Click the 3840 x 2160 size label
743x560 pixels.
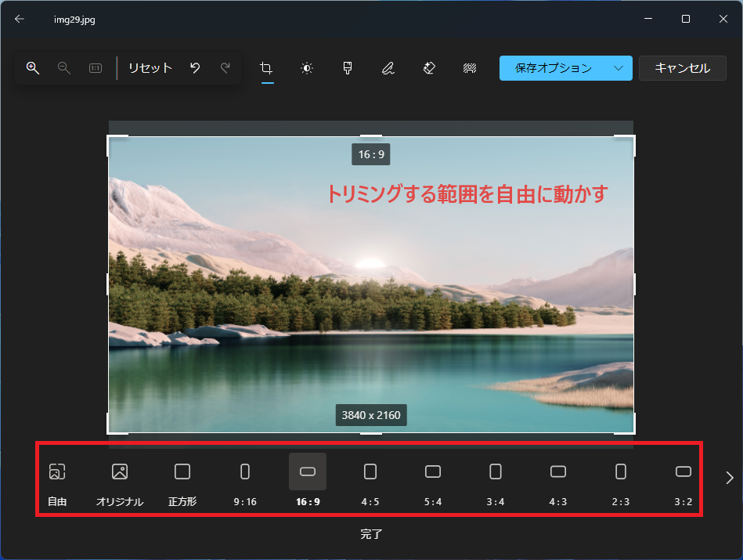coord(371,415)
